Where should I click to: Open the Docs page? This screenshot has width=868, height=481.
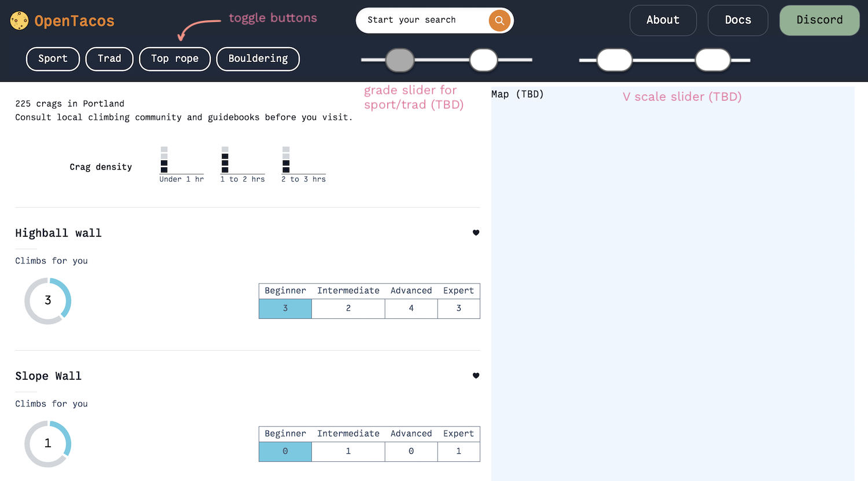point(738,20)
